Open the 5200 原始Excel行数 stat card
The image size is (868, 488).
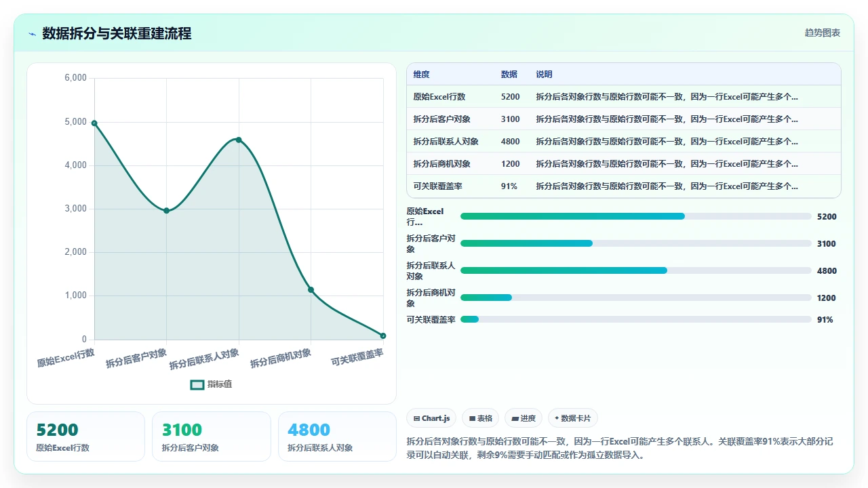(85, 436)
